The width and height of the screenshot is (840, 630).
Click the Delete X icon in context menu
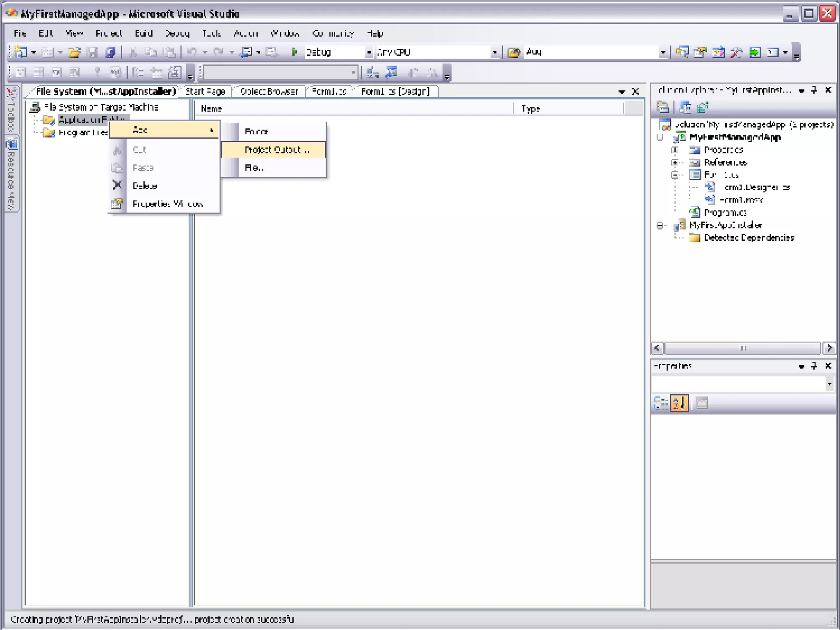(117, 185)
